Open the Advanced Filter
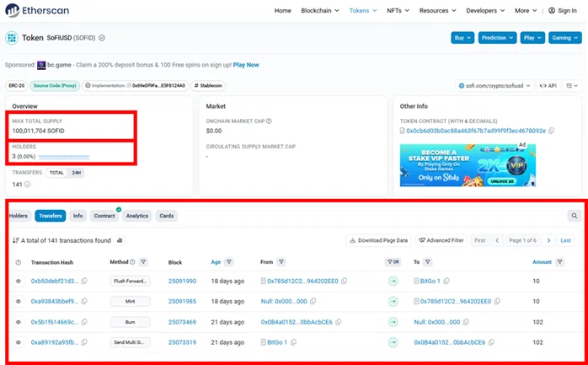The height and width of the screenshot is (365, 588). click(x=441, y=240)
